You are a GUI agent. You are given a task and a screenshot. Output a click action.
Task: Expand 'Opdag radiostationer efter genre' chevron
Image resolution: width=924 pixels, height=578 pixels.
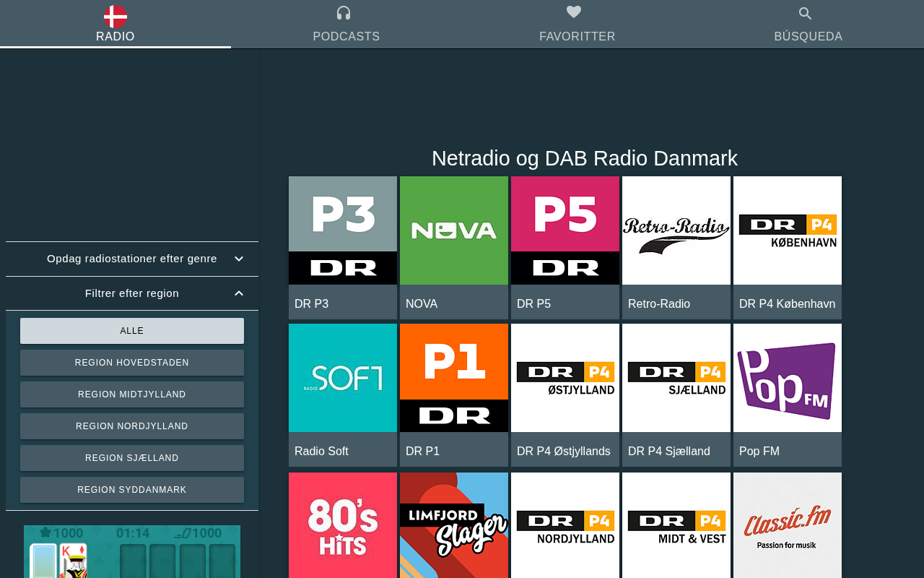coord(239,259)
